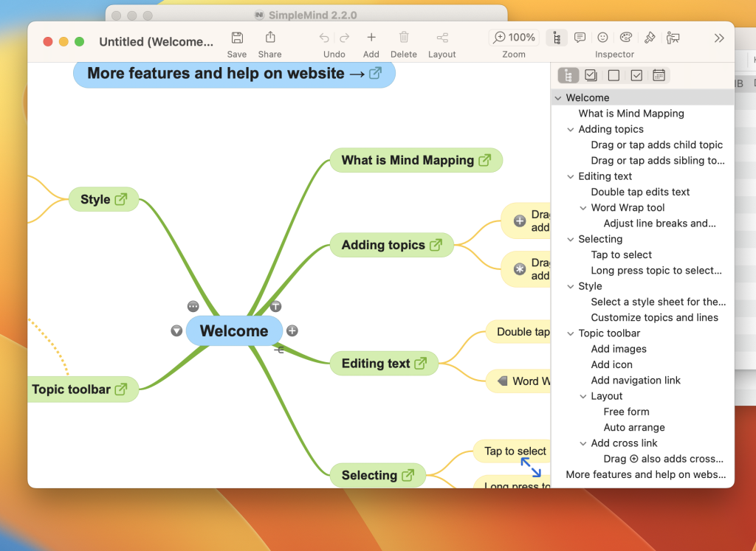The height and width of the screenshot is (551, 756).
Task: Open the palette style inspector icon
Action: click(x=626, y=38)
